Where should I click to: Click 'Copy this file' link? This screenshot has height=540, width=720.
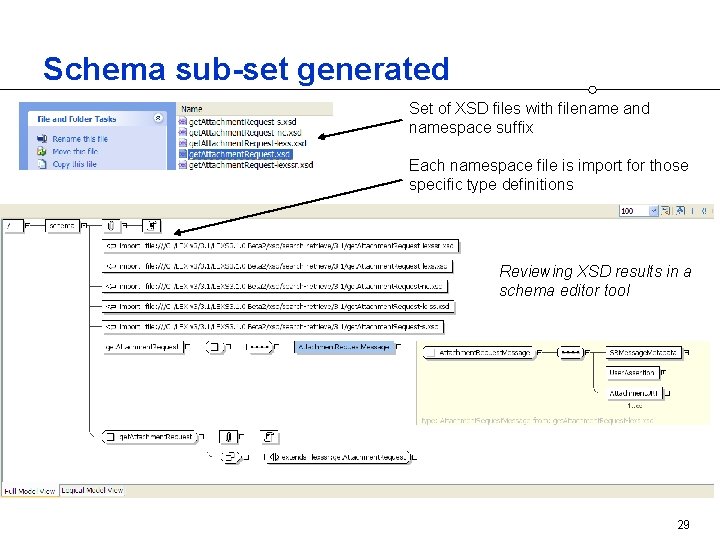(74, 164)
